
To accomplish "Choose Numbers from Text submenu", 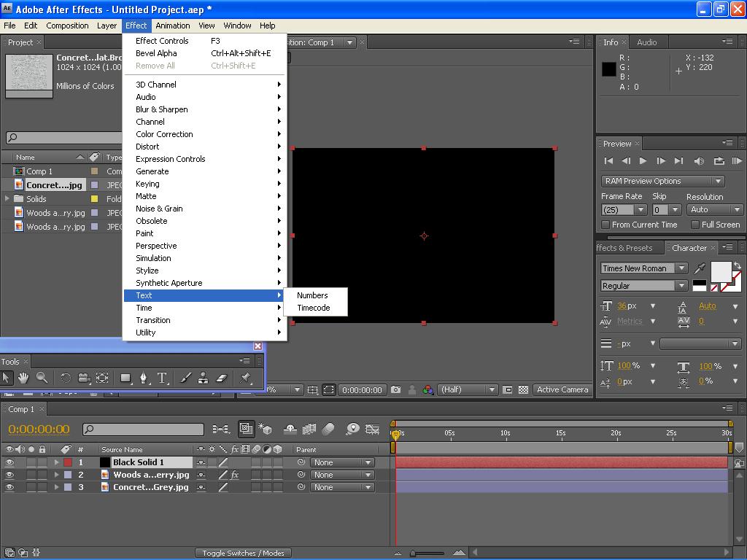I will point(312,295).
